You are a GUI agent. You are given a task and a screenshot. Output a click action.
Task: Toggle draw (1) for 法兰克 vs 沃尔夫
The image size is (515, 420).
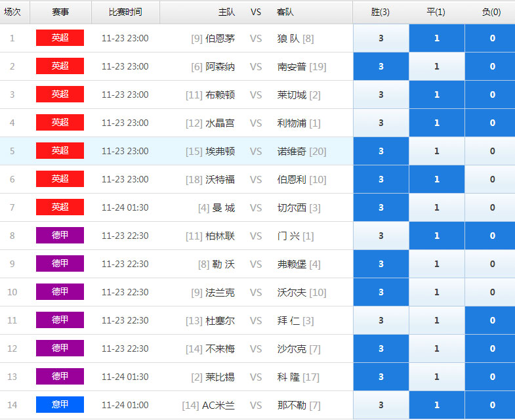click(x=437, y=293)
